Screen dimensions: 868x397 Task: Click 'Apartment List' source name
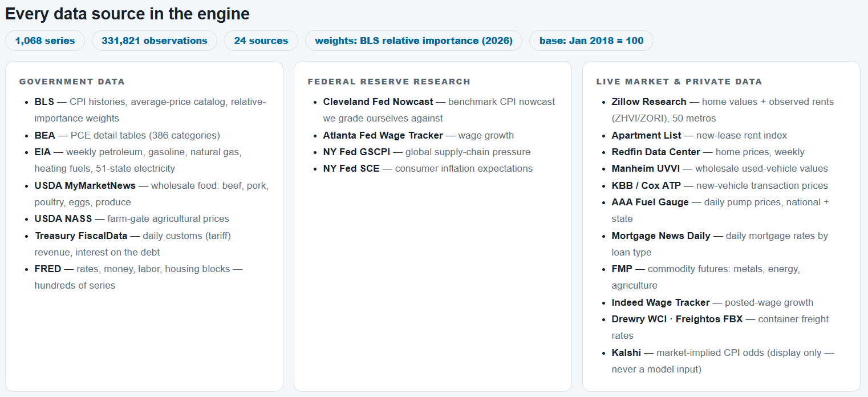[647, 135]
